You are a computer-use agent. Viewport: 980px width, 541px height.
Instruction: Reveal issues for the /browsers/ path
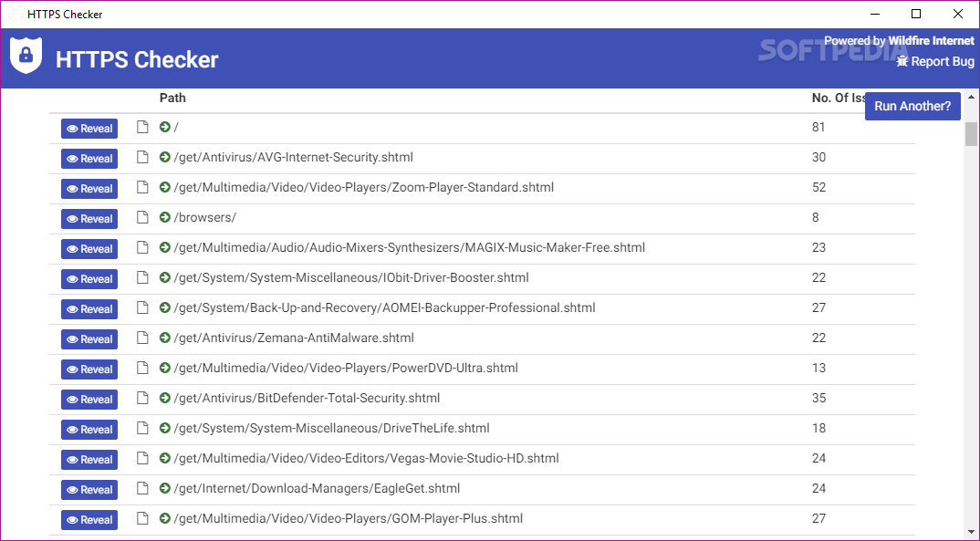point(89,219)
